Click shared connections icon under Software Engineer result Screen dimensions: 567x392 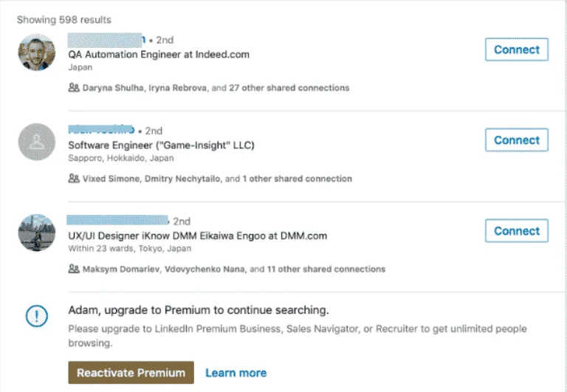[x=73, y=179]
